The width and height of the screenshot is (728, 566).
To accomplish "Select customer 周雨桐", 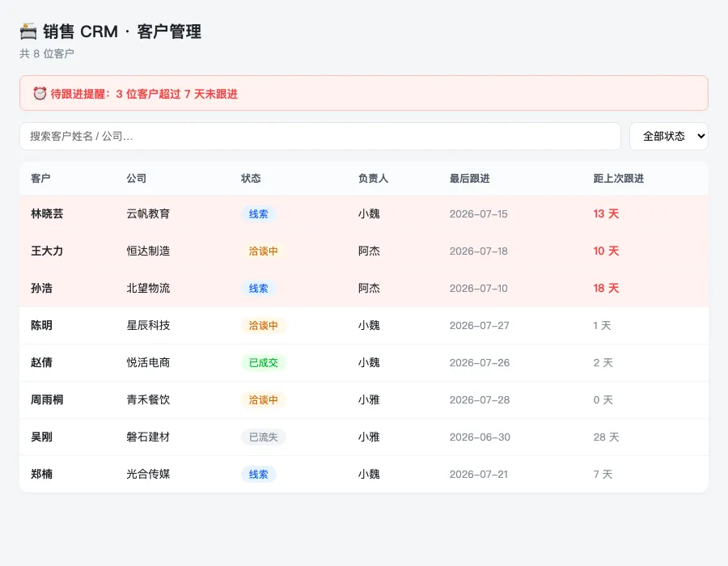I will (x=47, y=399).
